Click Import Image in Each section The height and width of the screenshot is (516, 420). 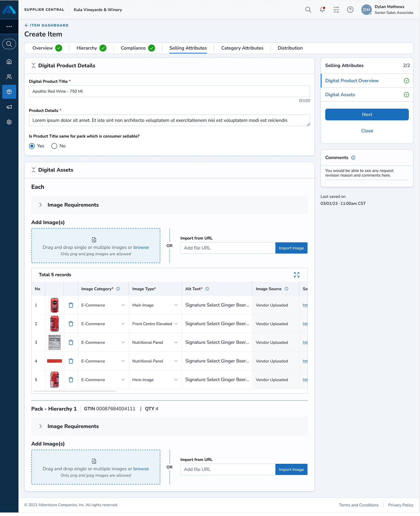[291, 248]
